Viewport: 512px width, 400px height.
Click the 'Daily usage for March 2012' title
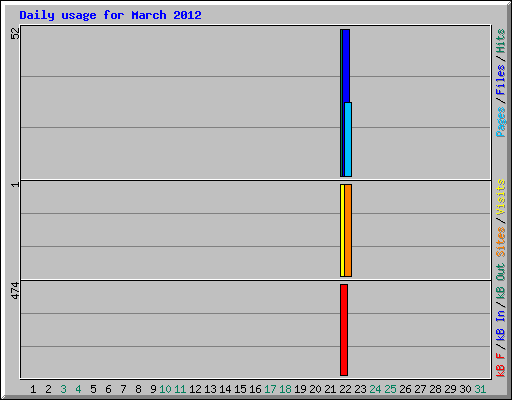(110, 15)
